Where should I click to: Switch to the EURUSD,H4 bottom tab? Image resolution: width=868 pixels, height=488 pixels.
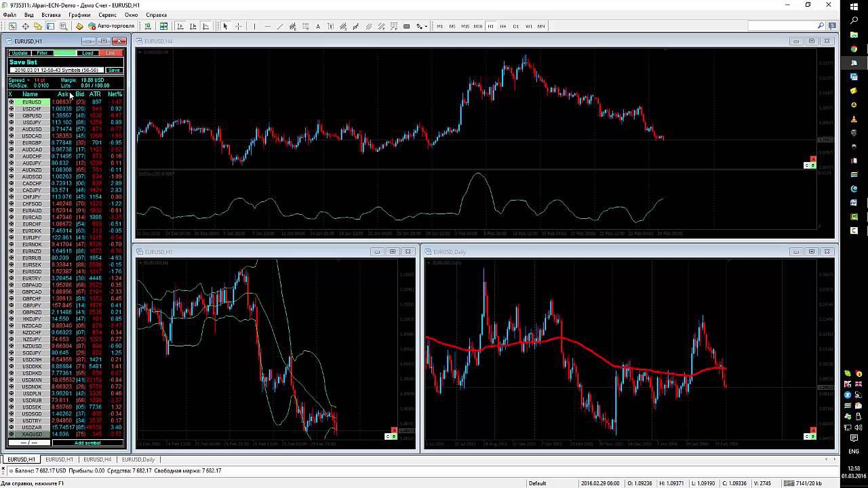coord(98,460)
